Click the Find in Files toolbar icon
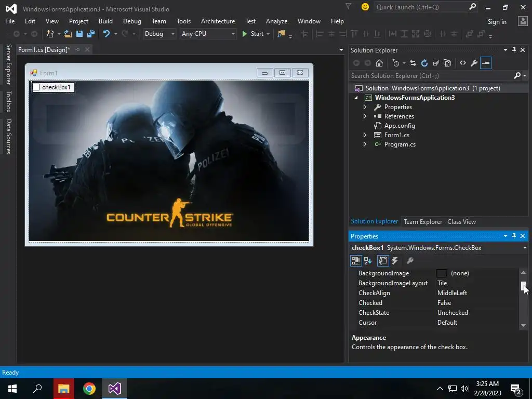Viewport: 532px width, 399px height. (x=281, y=34)
